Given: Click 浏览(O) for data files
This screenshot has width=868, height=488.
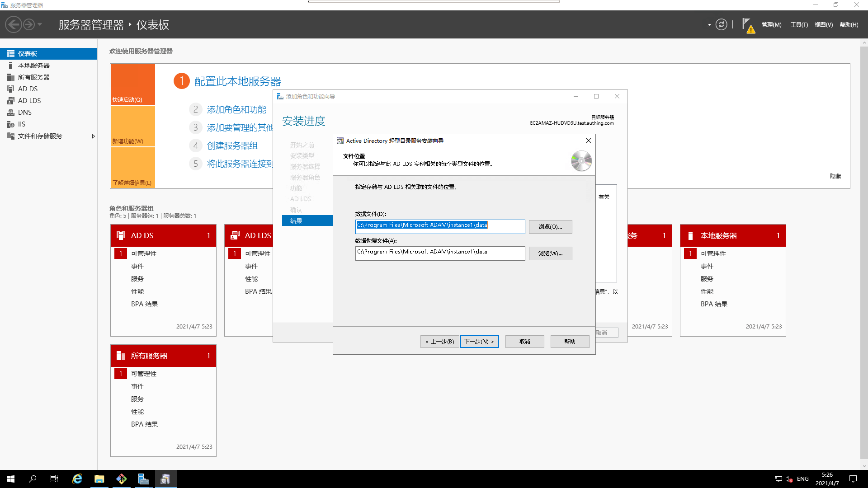Looking at the screenshot, I should click(550, 227).
